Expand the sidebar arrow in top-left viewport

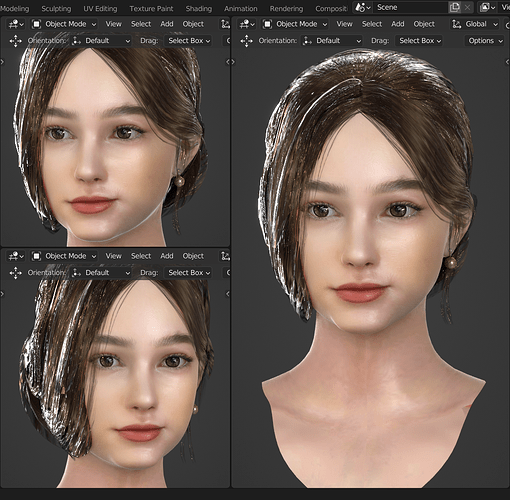click(228, 62)
